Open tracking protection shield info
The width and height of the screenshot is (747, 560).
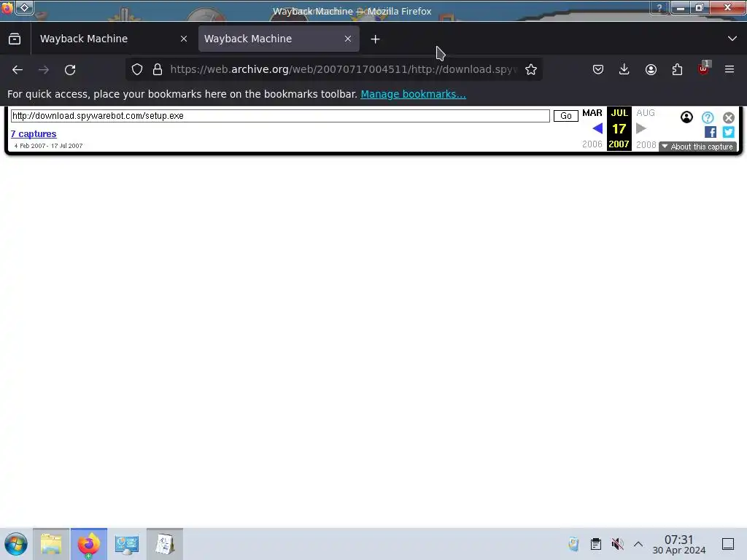click(x=137, y=69)
